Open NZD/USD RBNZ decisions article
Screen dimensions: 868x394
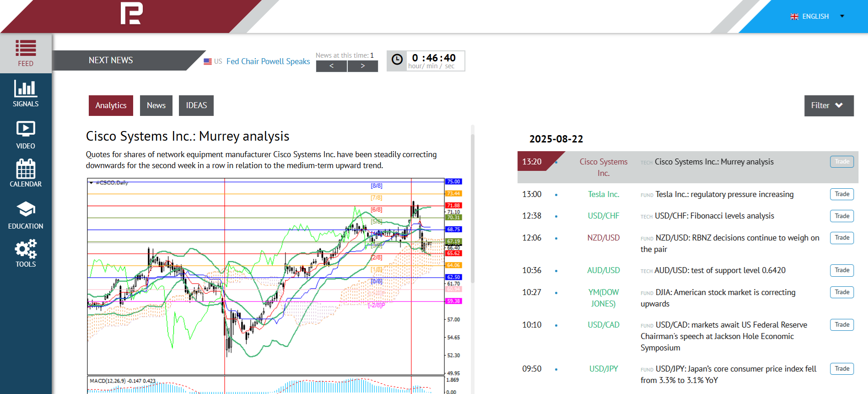730,243
